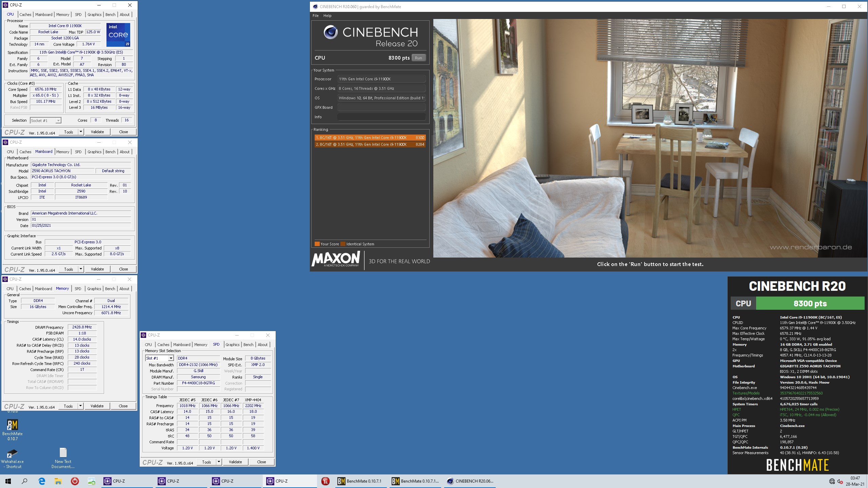Open the Wahahal.exe shortcut on desktop

click(x=13, y=458)
